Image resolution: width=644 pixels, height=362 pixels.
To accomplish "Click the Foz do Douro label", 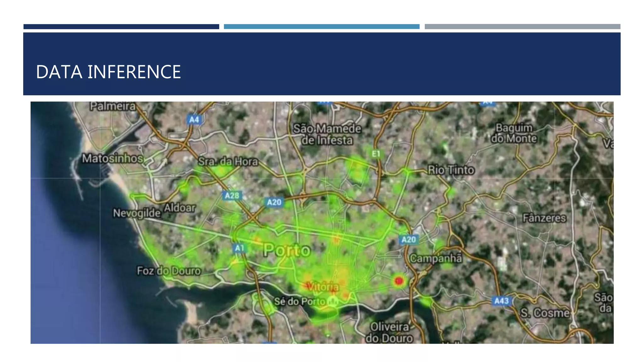I will click(169, 271).
